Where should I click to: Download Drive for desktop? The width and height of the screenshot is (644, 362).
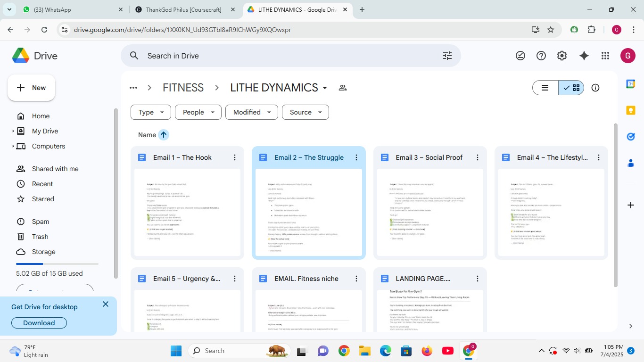click(39, 323)
